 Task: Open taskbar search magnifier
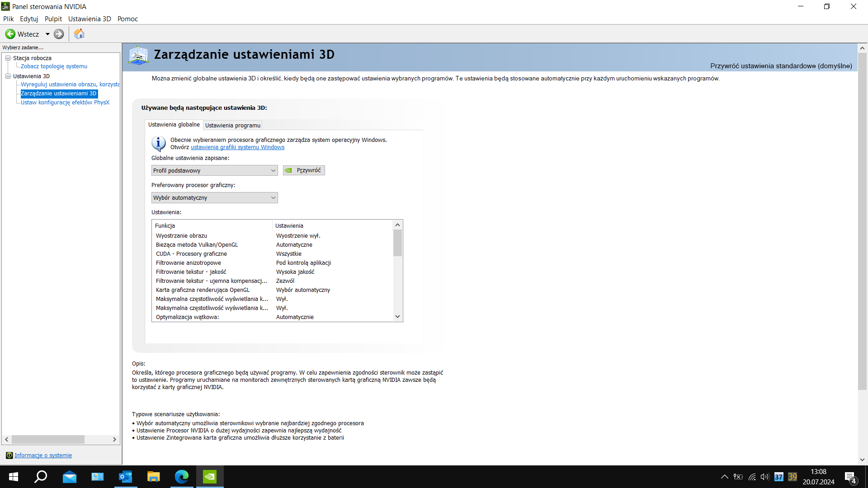(x=41, y=477)
